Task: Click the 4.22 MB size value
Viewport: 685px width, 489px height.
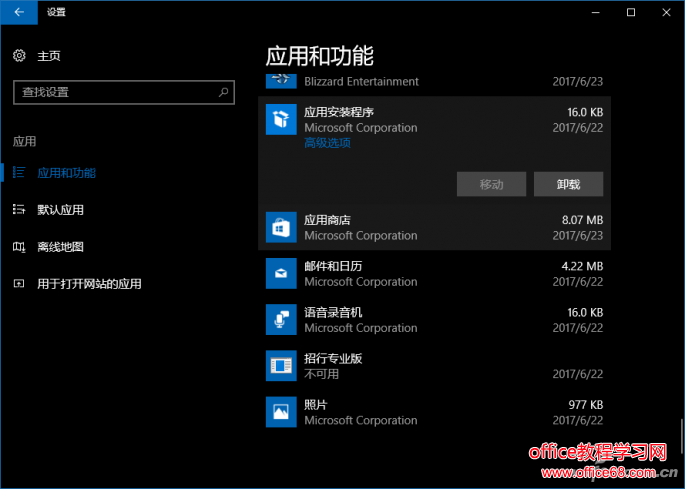Action: click(582, 266)
